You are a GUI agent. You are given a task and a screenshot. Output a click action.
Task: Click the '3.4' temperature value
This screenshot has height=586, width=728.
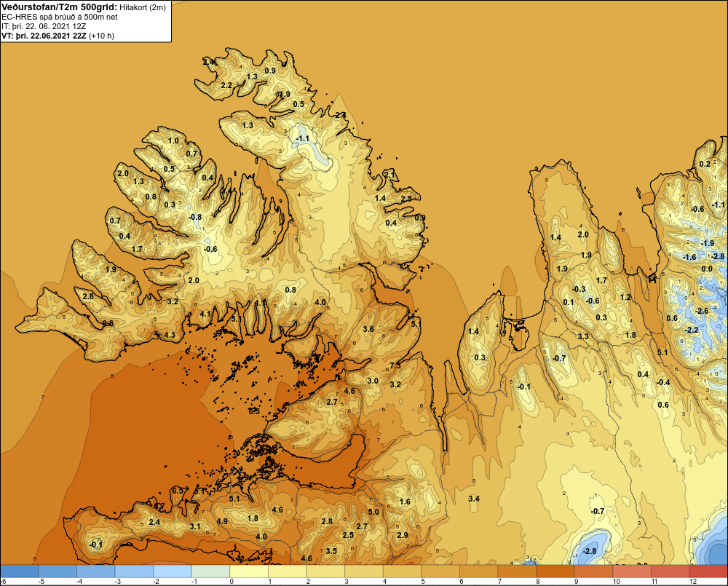coord(474,499)
